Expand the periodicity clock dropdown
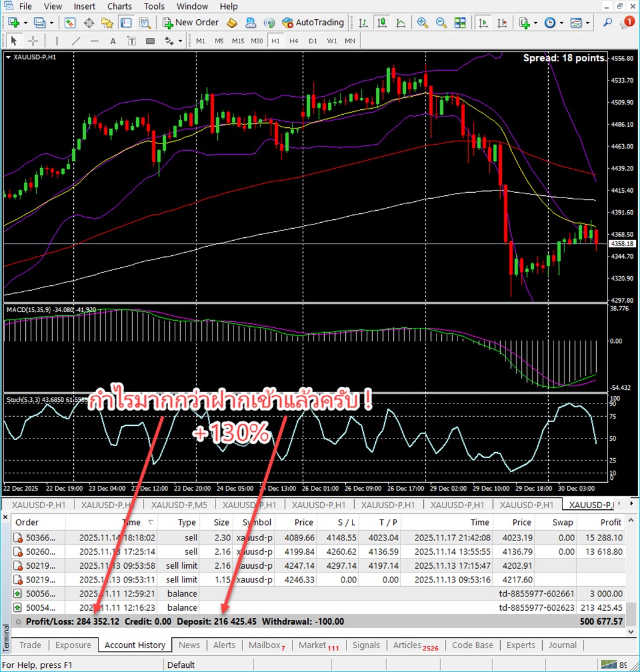 (x=561, y=23)
